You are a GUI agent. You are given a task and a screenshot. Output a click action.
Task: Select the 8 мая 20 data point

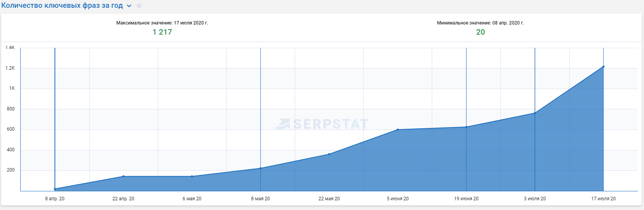tap(260, 168)
